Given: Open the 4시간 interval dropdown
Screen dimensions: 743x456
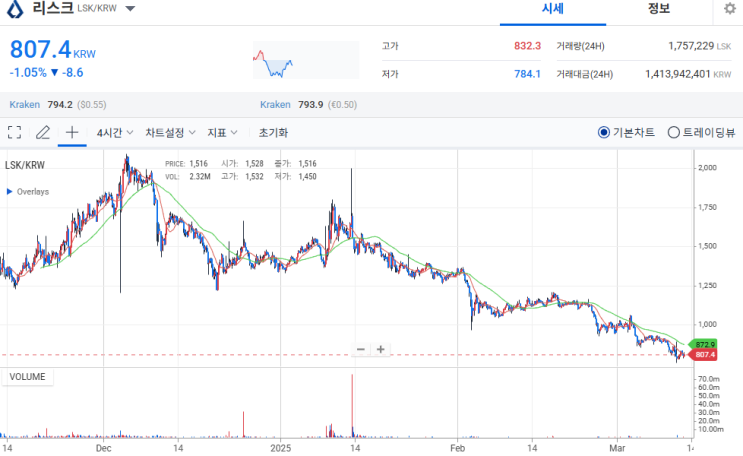Looking at the screenshot, I should click(x=115, y=133).
